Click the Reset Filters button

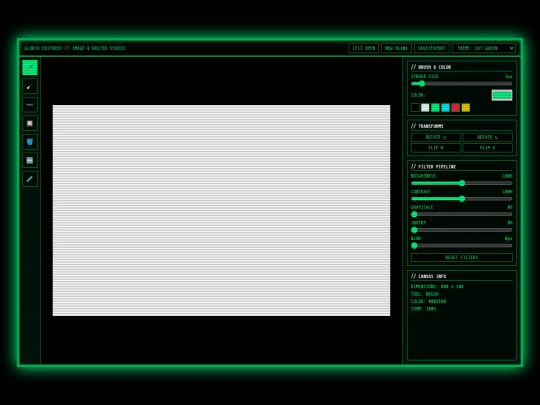461,257
